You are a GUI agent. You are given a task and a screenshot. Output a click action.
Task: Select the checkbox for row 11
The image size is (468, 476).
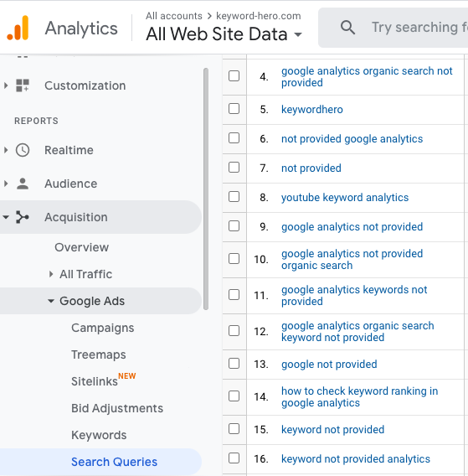[234, 295]
